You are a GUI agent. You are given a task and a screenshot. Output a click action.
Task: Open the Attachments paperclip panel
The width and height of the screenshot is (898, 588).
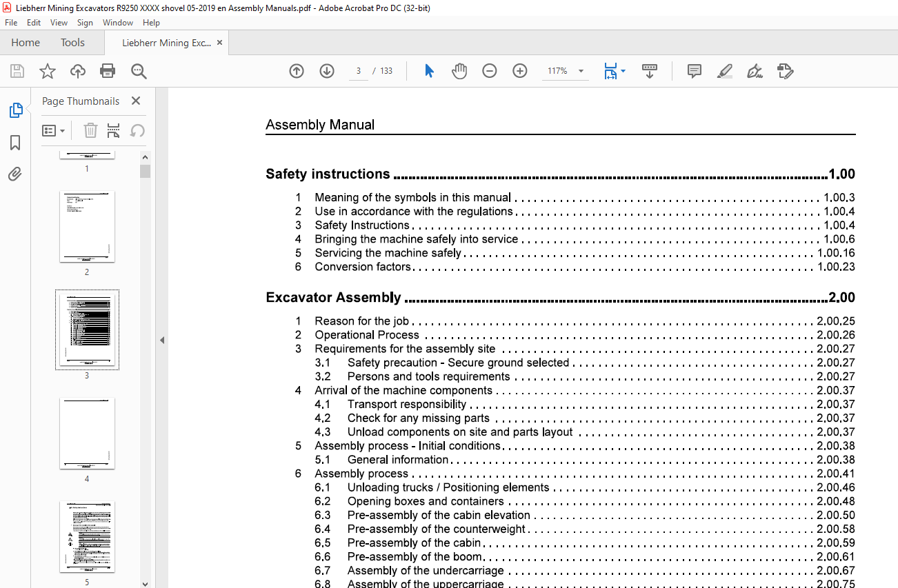coord(15,174)
